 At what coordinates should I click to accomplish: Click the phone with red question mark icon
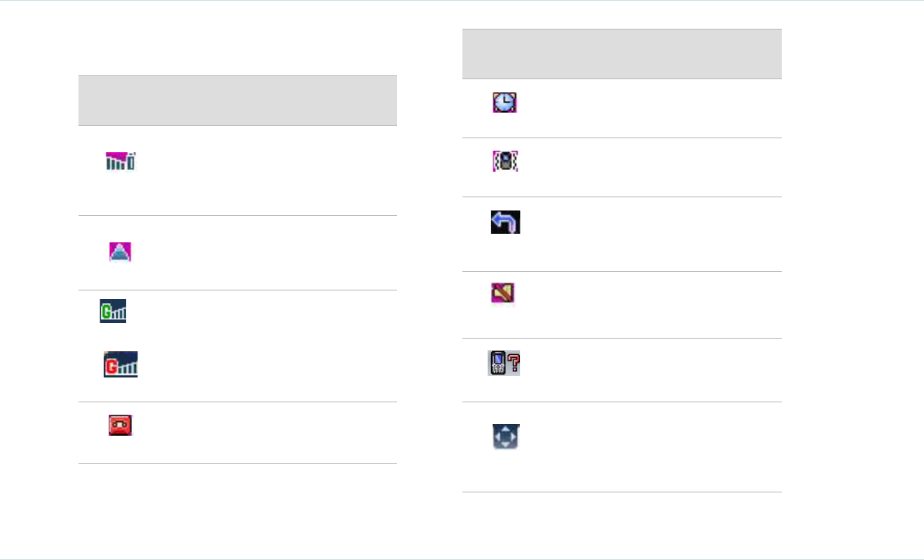click(x=505, y=363)
